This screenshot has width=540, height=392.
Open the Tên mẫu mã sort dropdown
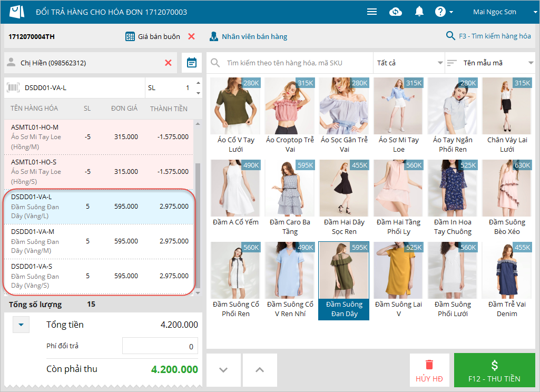click(490, 63)
